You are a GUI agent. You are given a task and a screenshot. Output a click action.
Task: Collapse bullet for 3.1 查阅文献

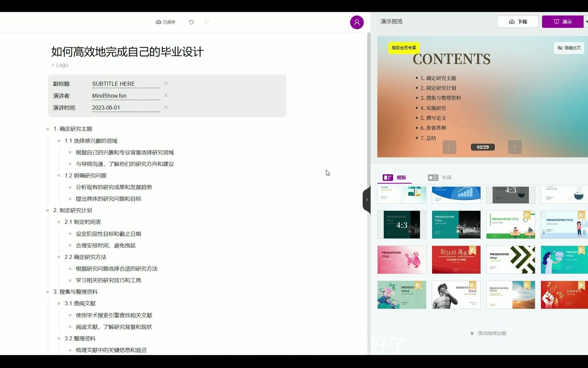click(59, 304)
